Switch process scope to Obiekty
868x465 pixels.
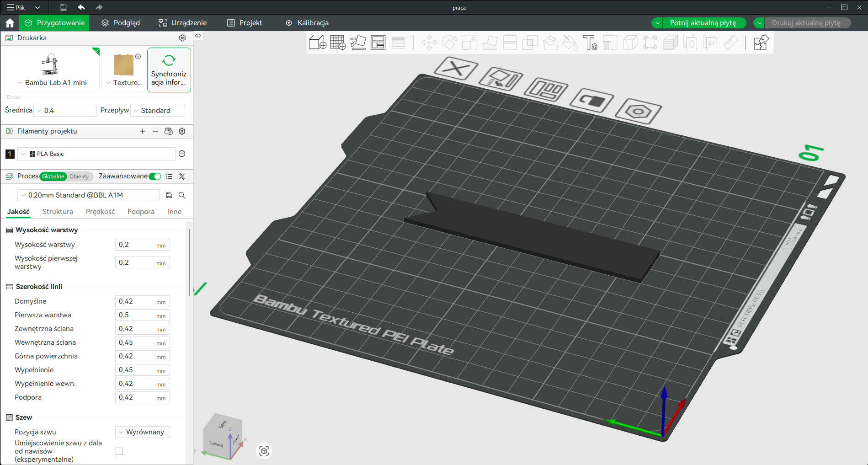coord(79,176)
